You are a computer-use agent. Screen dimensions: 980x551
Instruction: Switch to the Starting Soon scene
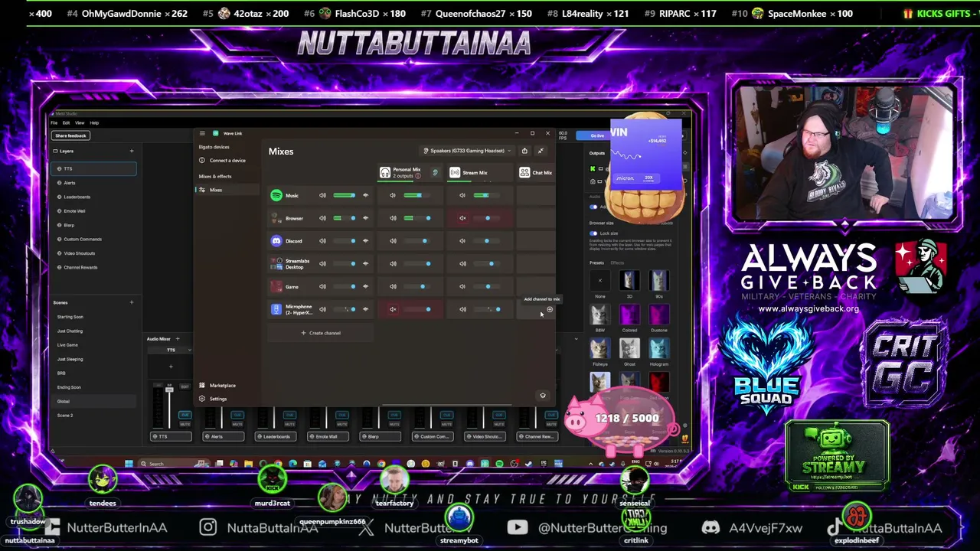point(93,317)
